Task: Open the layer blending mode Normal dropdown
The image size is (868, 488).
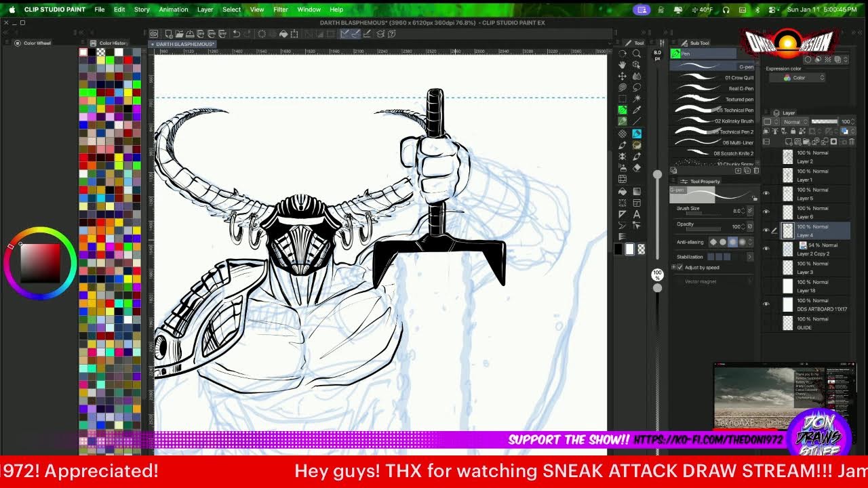Action: (x=795, y=122)
